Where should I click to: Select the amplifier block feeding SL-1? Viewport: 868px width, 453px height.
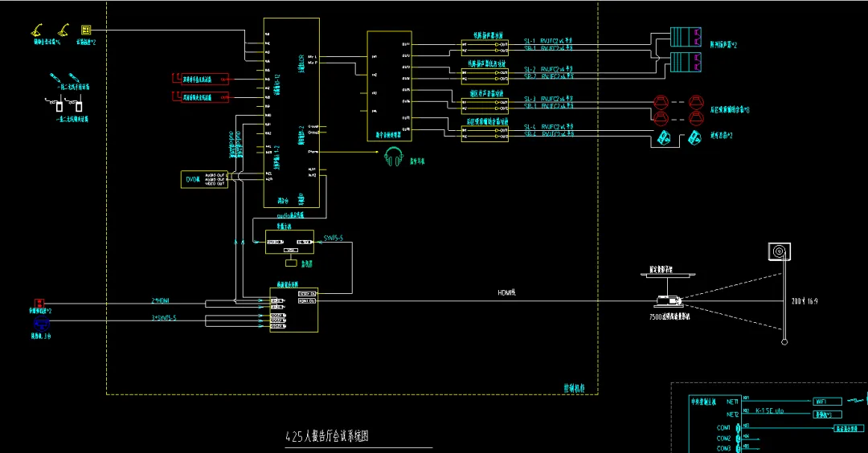485,47
